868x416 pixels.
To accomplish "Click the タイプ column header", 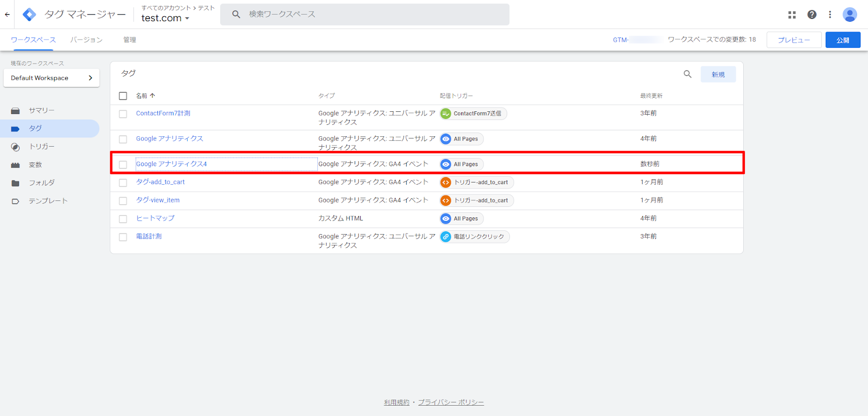I will pos(327,96).
